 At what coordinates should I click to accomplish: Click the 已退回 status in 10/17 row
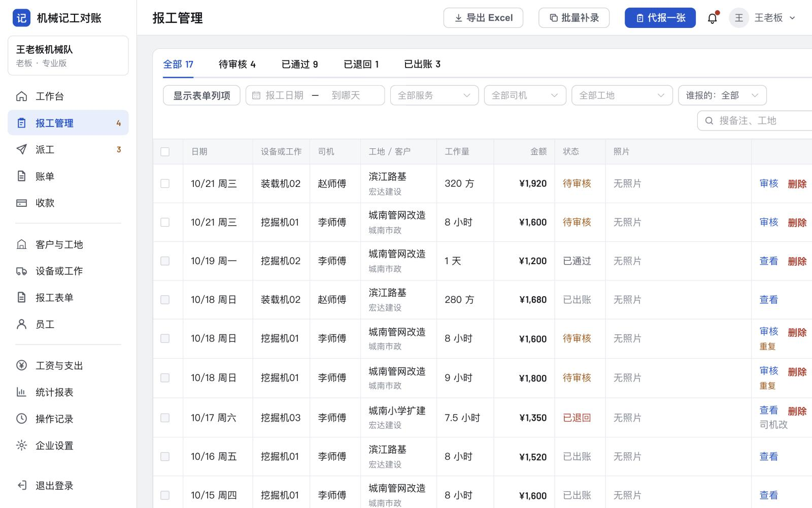coord(577,418)
